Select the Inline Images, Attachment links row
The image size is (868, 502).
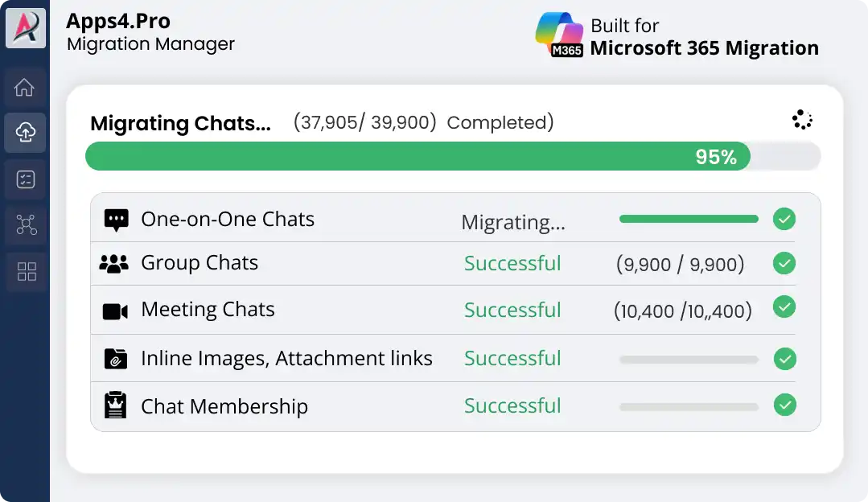click(443, 358)
